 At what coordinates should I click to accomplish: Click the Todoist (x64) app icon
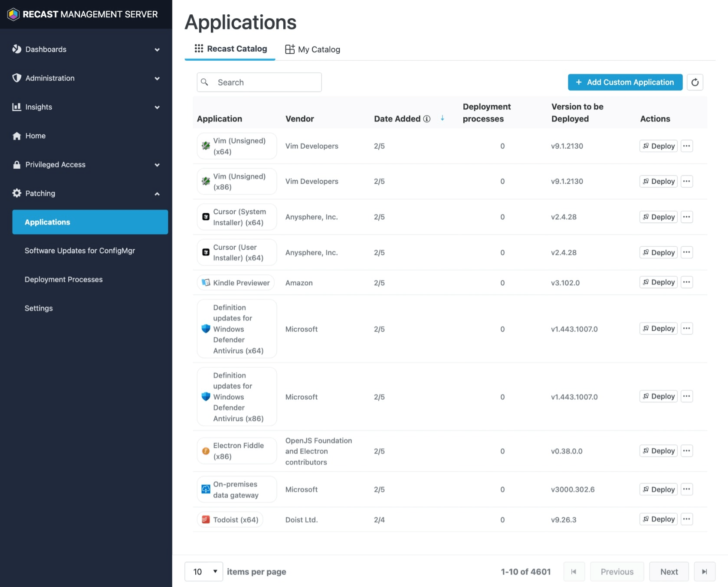[x=206, y=519]
